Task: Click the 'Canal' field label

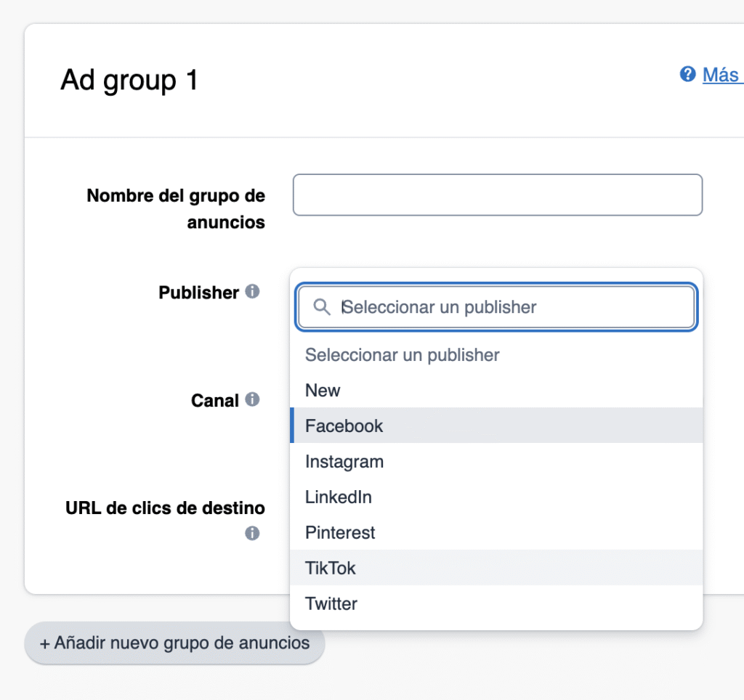Action: point(214,401)
